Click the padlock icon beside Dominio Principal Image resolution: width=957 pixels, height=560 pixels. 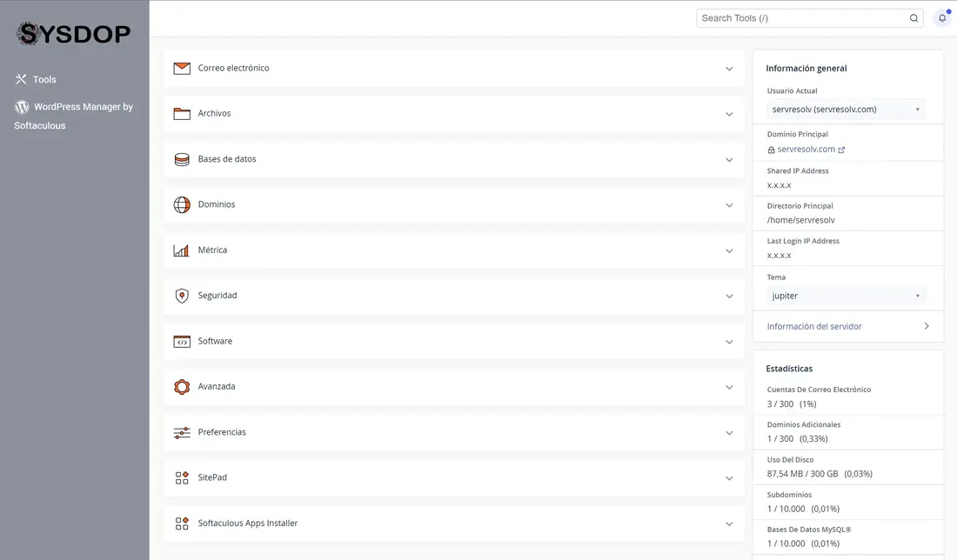tap(772, 150)
